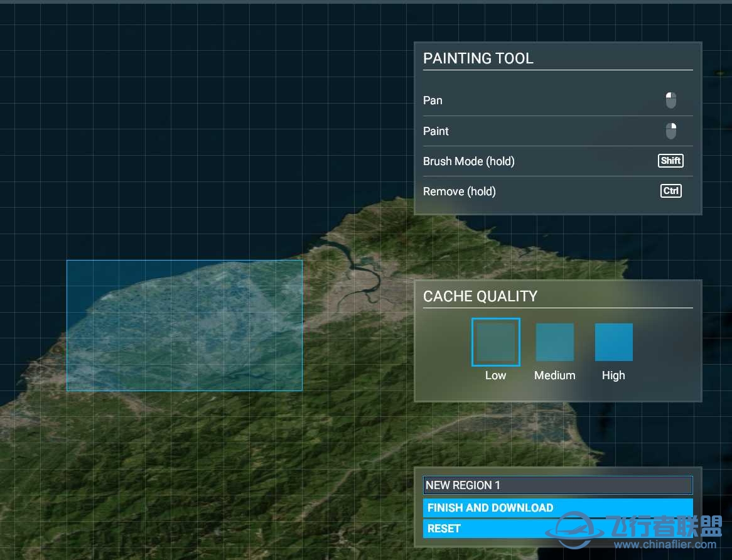The width and height of the screenshot is (732, 560).
Task: Click the PAINTING TOOL panel header
Action: pos(478,58)
